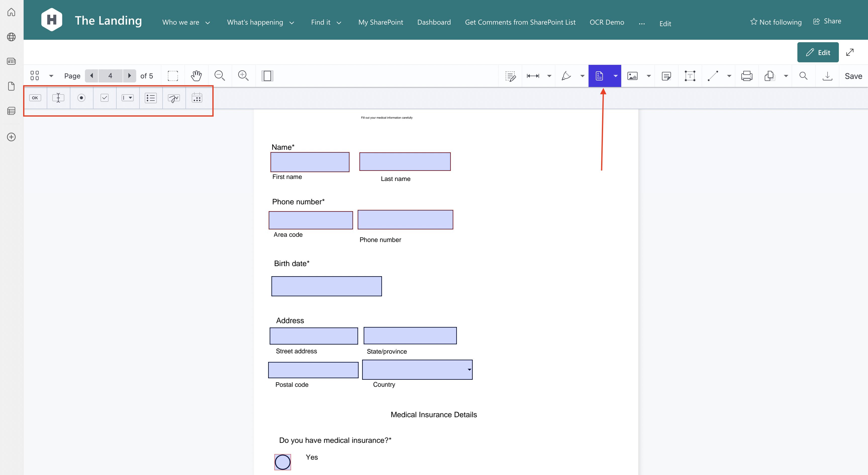
Task: Select the Checkbox field tool
Action: [x=105, y=98]
